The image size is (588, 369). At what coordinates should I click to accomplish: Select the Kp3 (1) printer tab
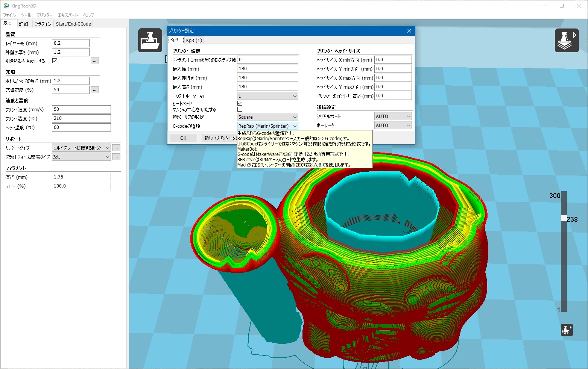click(194, 40)
